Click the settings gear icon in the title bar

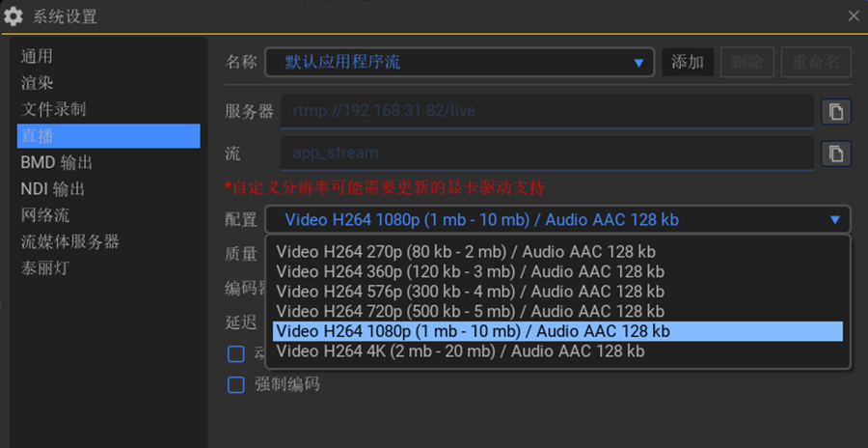(x=14, y=16)
